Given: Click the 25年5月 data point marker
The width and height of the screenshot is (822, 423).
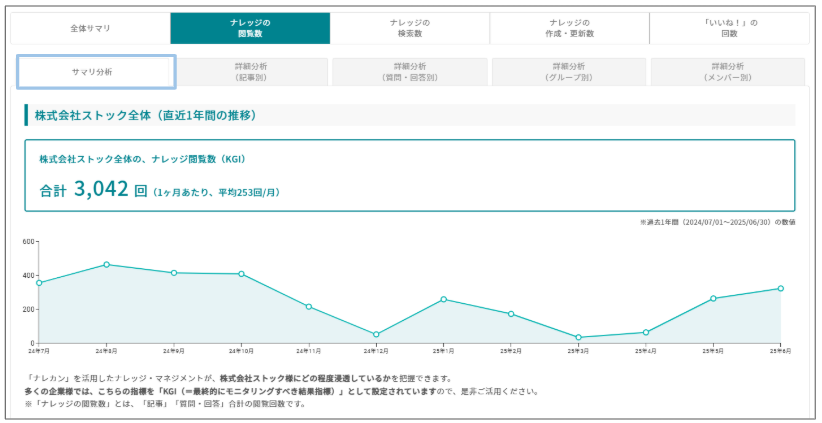Looking at the screenshot, I should (x=713, y=298).
